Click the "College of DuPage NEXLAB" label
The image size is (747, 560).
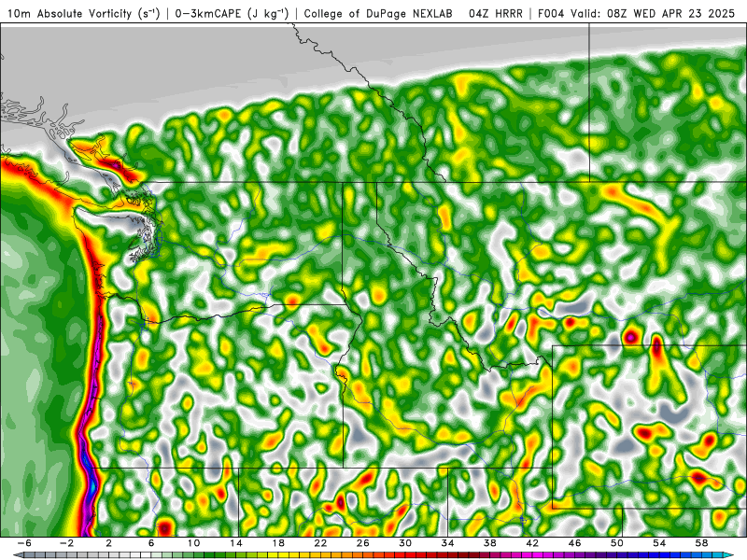coord(378,14)
